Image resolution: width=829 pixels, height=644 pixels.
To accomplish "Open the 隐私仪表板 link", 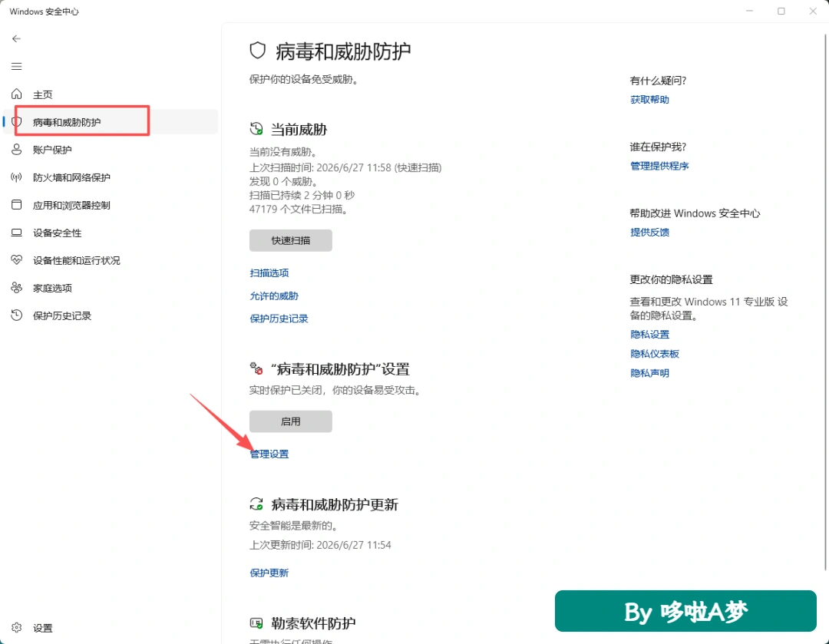I will click(x=655, y=353).
